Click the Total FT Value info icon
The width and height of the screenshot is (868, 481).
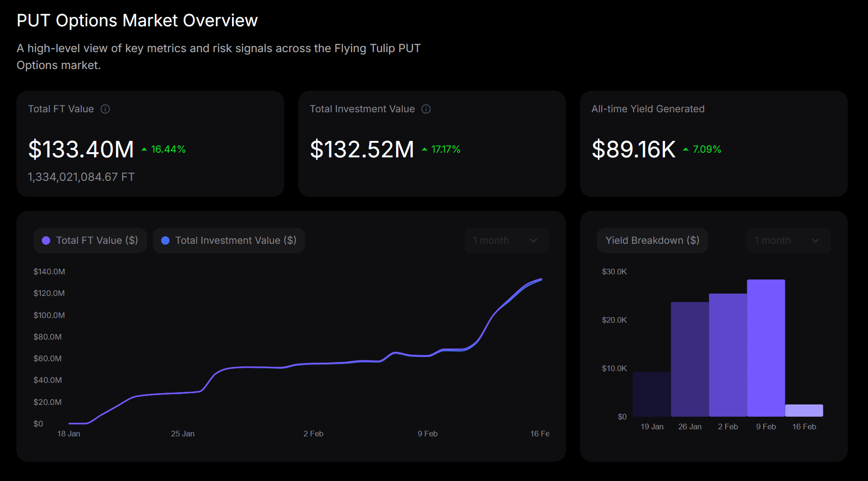pyautogui.click(x=105, y=109)
